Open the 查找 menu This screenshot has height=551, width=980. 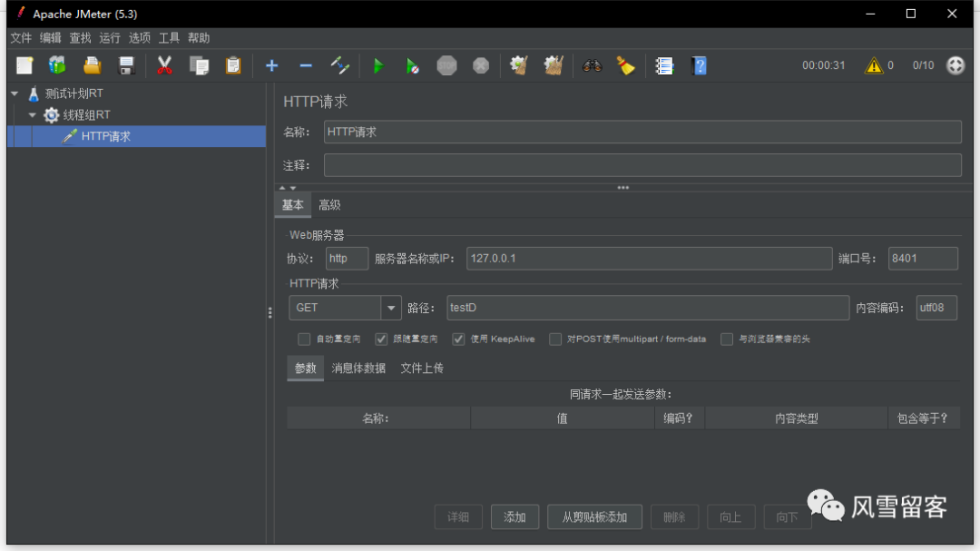[x=80, y=38]
